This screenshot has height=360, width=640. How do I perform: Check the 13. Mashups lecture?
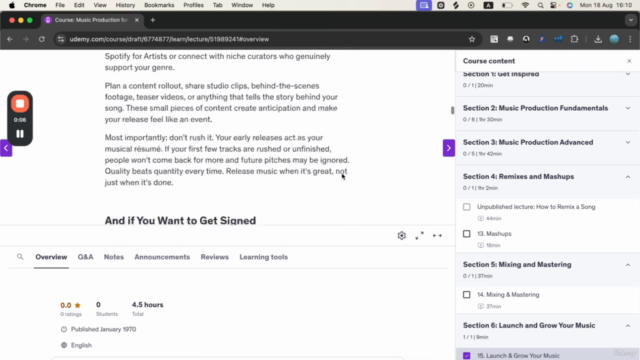467,234
